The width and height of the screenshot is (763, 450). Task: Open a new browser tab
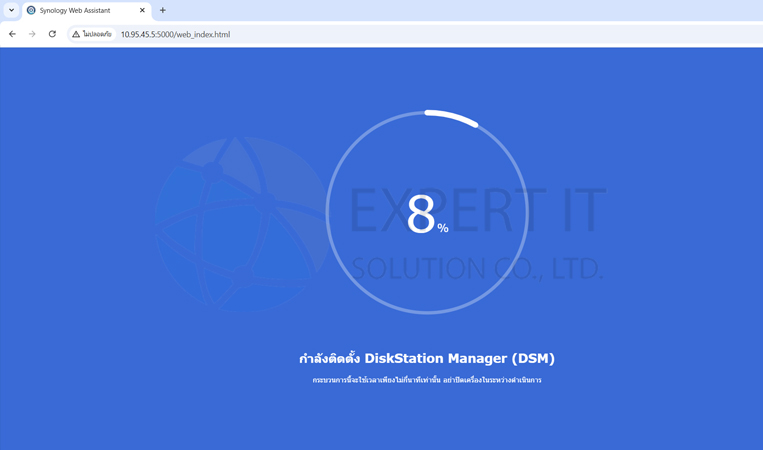[x=163, y=10]
